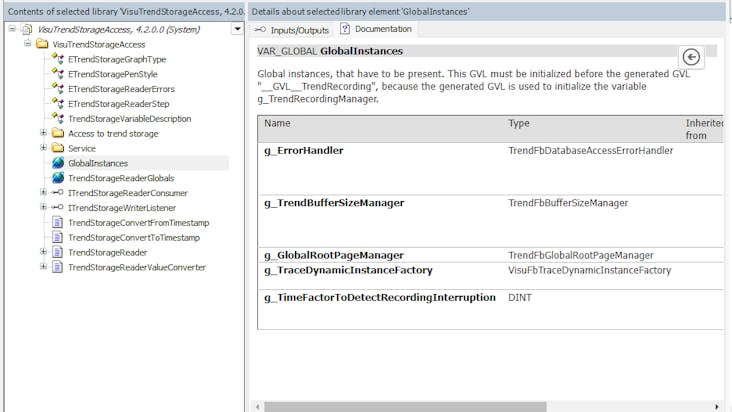Click the GlobalInstances globe icon in tree
This screenshot has width=732, height=412.
(x=58, y=163)
